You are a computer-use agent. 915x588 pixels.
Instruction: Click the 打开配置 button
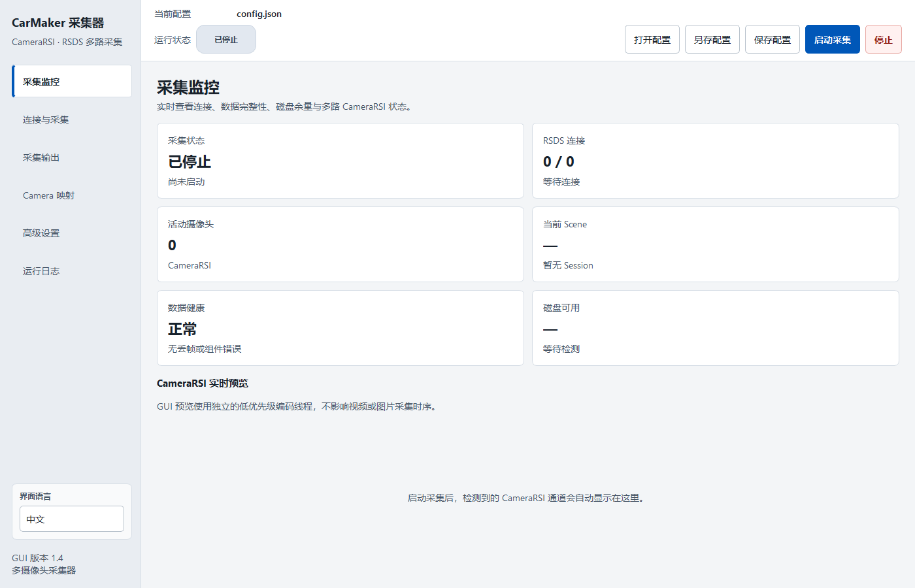(x=652, y=39)
